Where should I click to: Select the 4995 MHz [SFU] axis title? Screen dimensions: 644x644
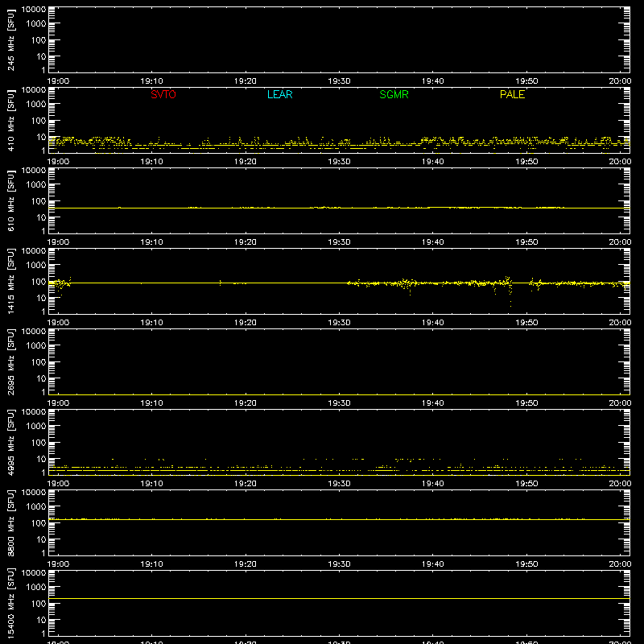click(x=10, y=442)
